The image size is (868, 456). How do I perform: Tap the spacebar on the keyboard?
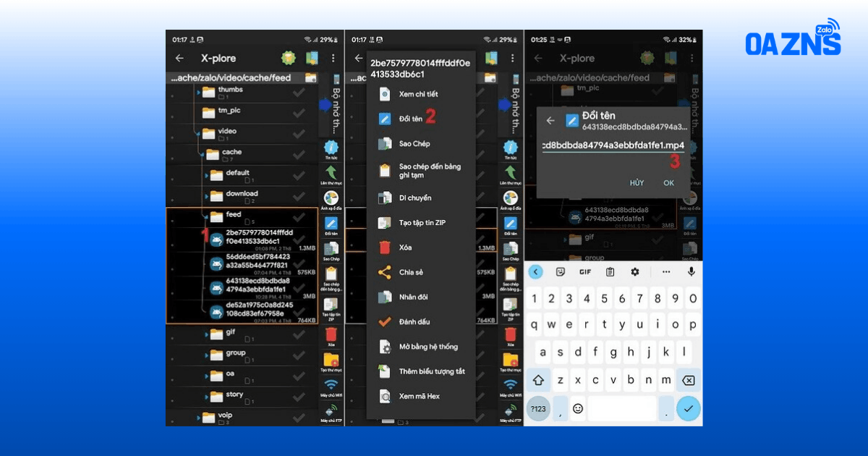pos(621,408)
